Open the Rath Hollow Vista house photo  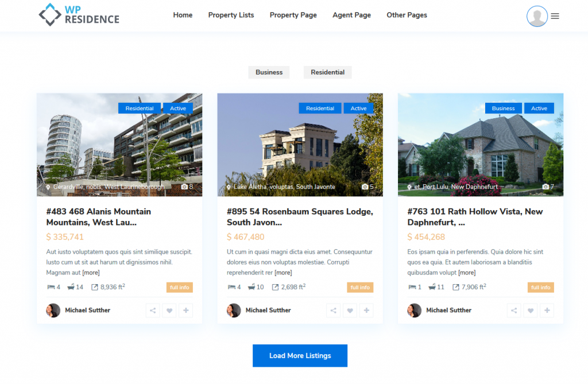(x=481, y=145)
